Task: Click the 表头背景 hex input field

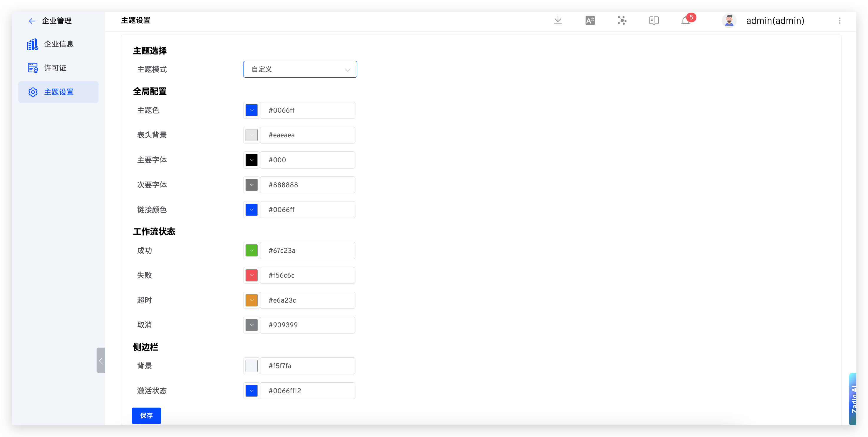Action: (307, 135)
